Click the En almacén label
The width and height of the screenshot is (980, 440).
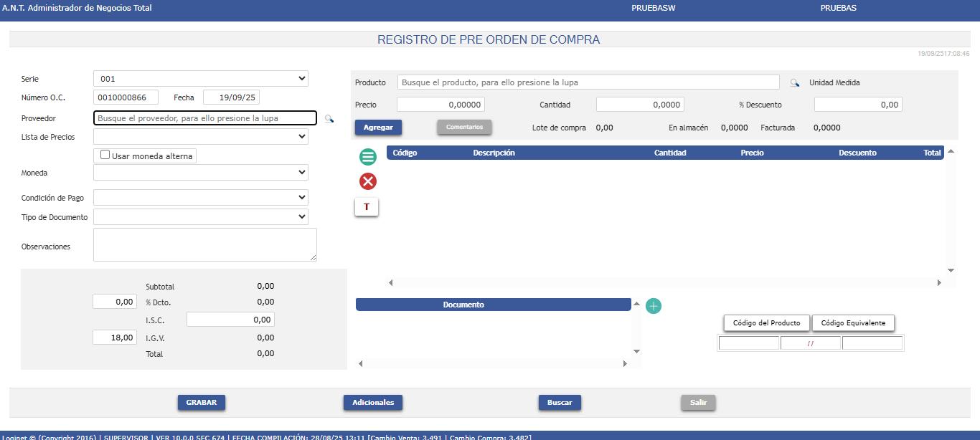click(x=688, y=128)
